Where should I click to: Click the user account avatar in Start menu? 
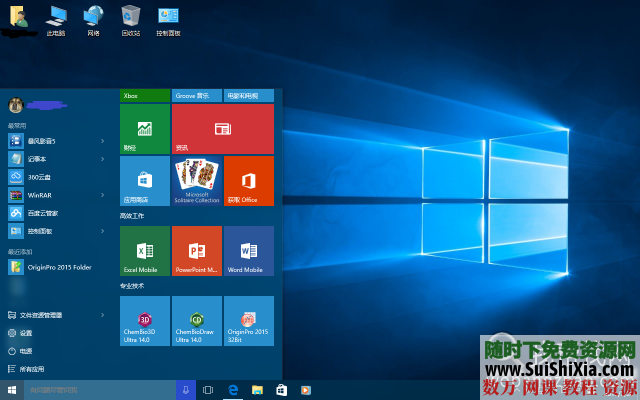(16, 105)
